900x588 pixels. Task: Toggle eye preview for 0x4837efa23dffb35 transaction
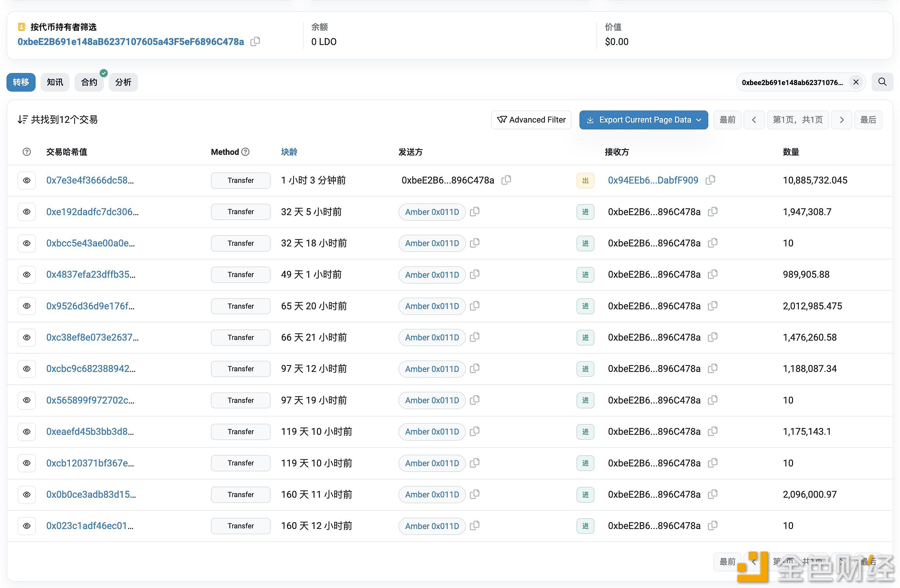[27, 274]
